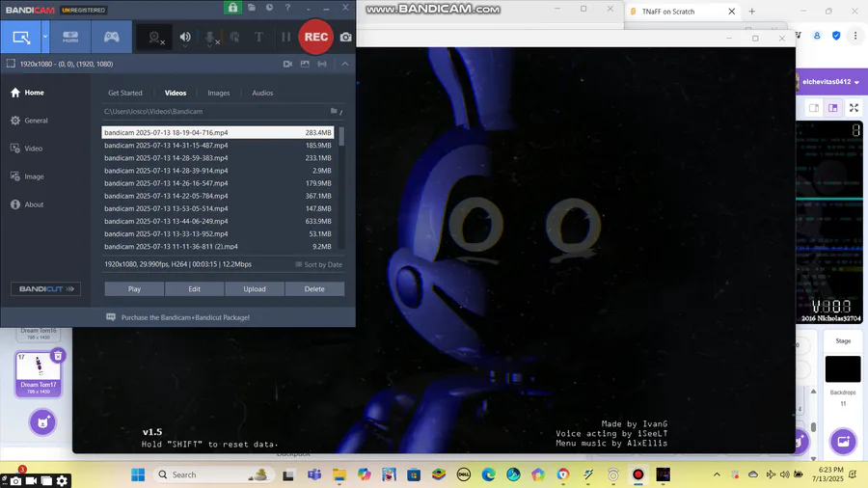
Task: Select the Stage backdrop thumbnail
Action: [x=843, y=369]
